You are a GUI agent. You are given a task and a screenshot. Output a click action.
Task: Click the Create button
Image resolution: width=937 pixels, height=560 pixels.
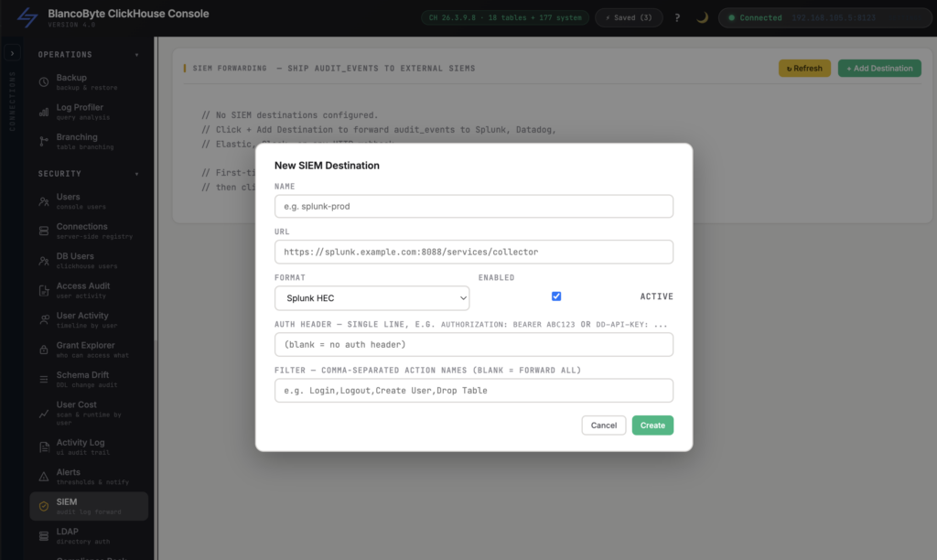point(652,425)
